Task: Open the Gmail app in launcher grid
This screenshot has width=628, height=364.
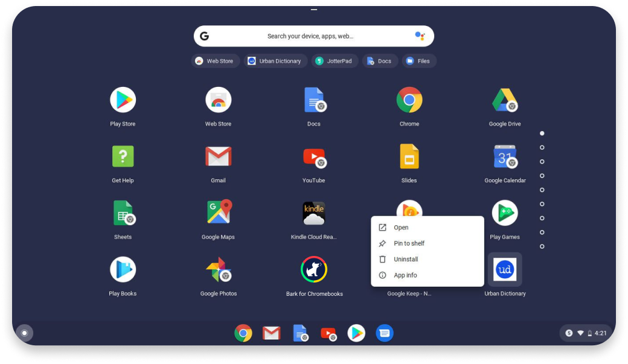Action: [218, 157]
